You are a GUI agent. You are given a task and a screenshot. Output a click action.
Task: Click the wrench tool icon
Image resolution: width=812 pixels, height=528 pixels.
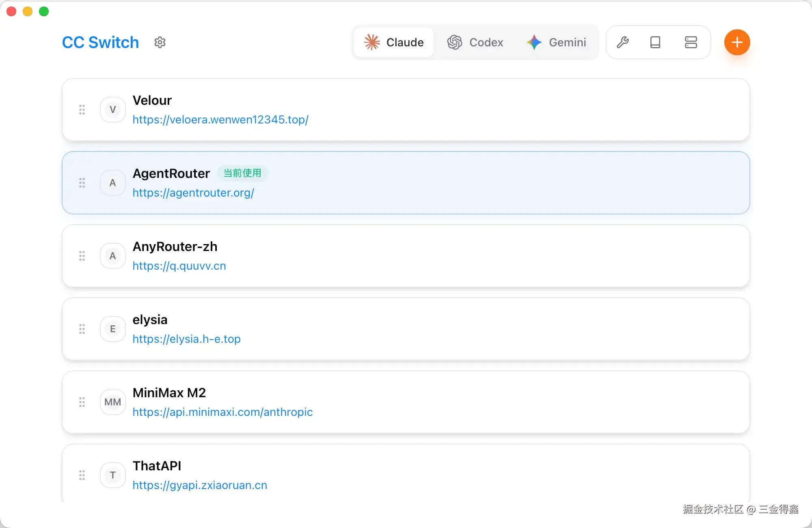coord(622,42)
